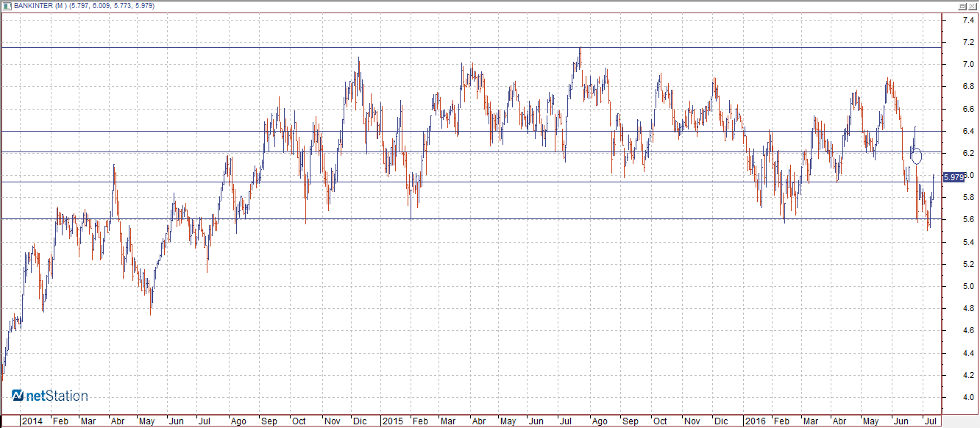Viewport: 980px width, 428px height.
Task: Click the ellipse annotation near June 2016
Action: [916, 156]
